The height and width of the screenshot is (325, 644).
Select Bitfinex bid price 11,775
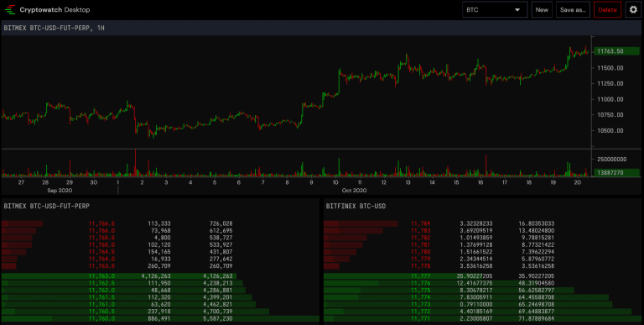[421, 291]
